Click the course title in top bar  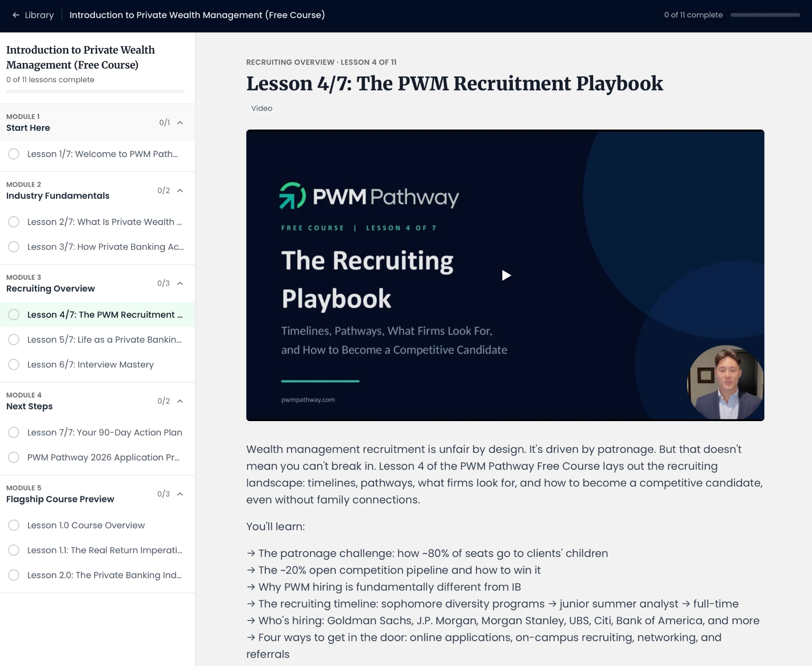click(197, 15)
